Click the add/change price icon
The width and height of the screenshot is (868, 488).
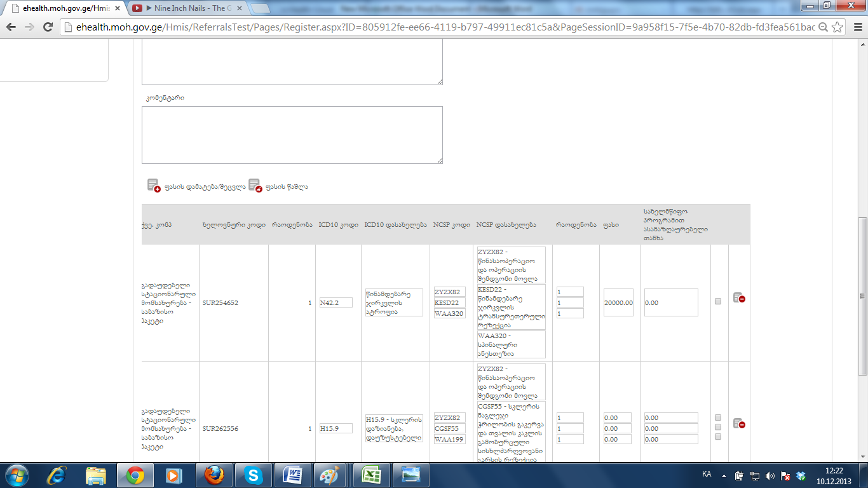(154, 186)
